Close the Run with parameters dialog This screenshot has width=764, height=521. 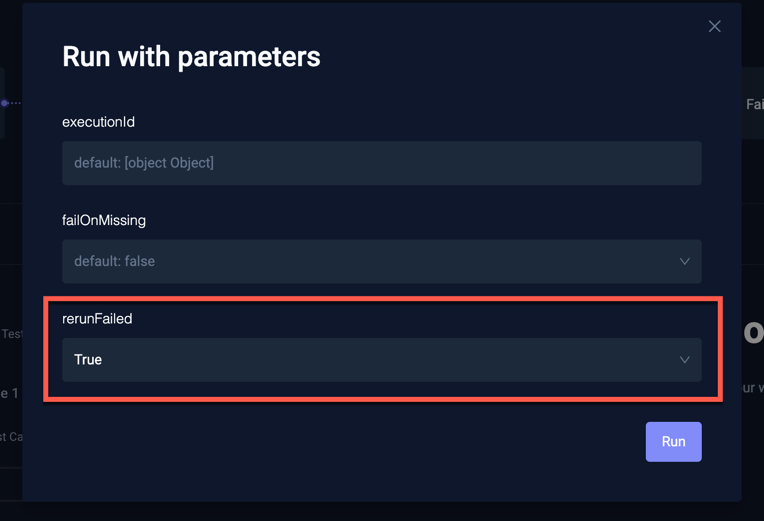[x=714, y=26]
